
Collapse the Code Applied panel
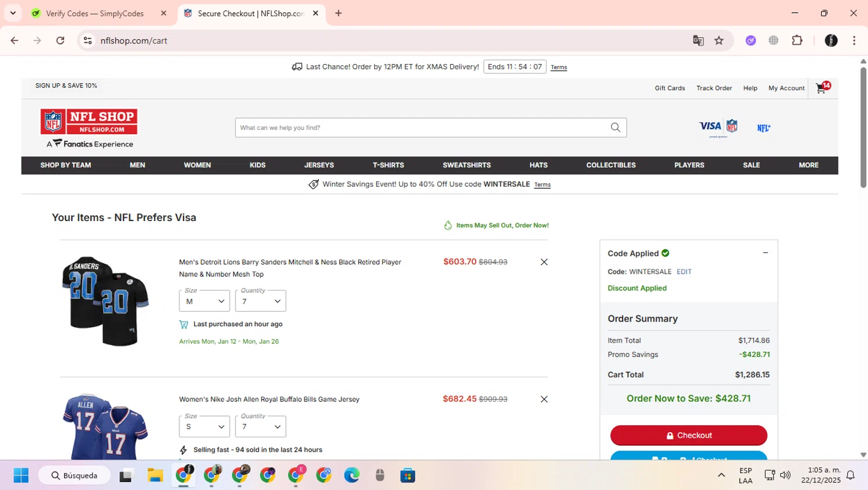coord(765,253)
